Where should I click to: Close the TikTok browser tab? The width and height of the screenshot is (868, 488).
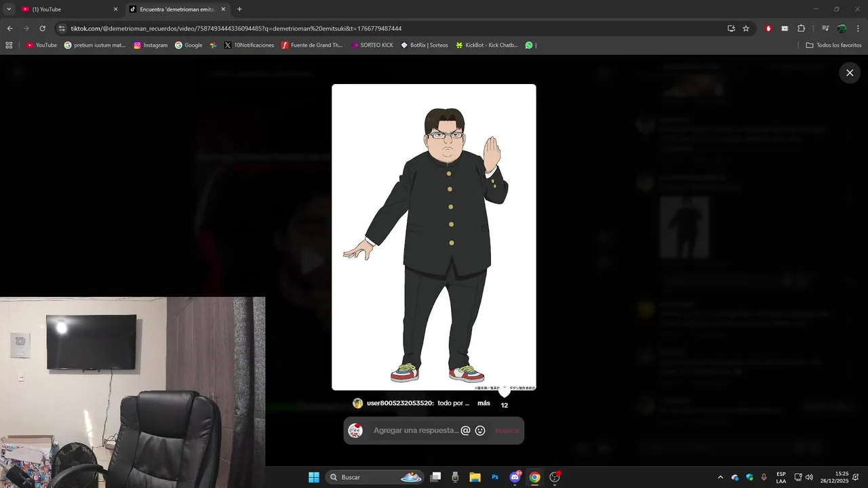pyautogui.click(x=223, y=9)
